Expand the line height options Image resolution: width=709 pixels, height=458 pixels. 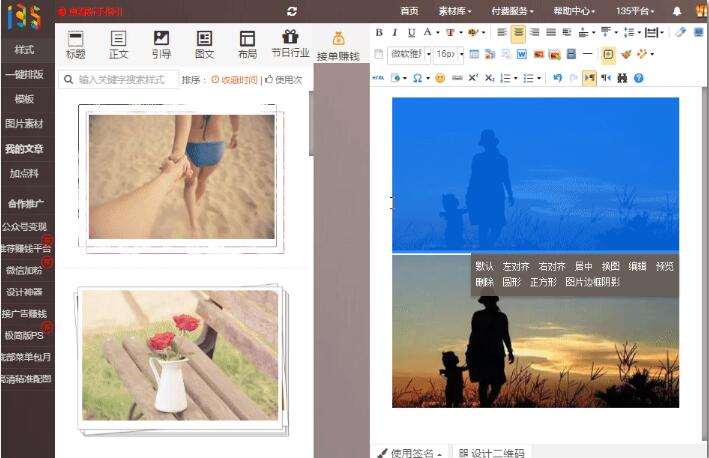click(x=639, y=32)
